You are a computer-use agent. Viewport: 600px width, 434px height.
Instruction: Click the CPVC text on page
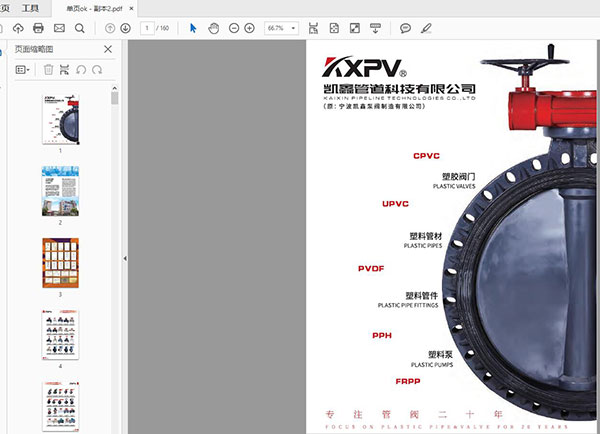click(426, 156)
